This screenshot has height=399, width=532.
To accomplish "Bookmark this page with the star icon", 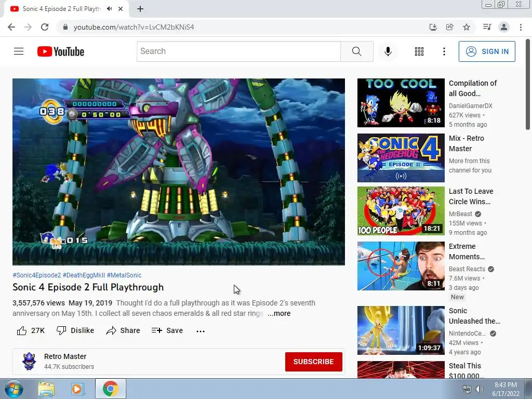I will point(467,27).
